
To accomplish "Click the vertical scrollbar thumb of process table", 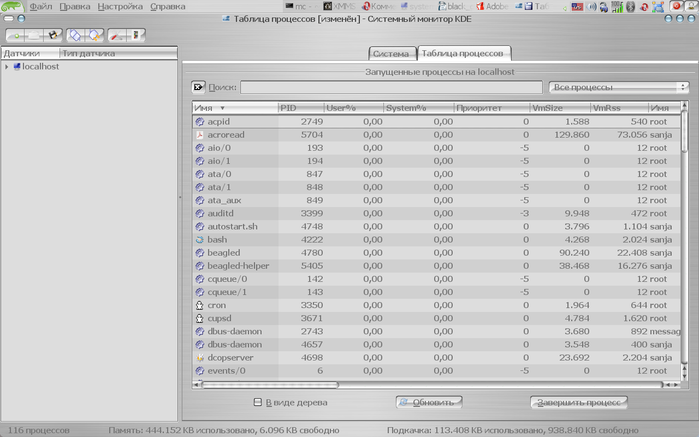I will tap(685, 132).
